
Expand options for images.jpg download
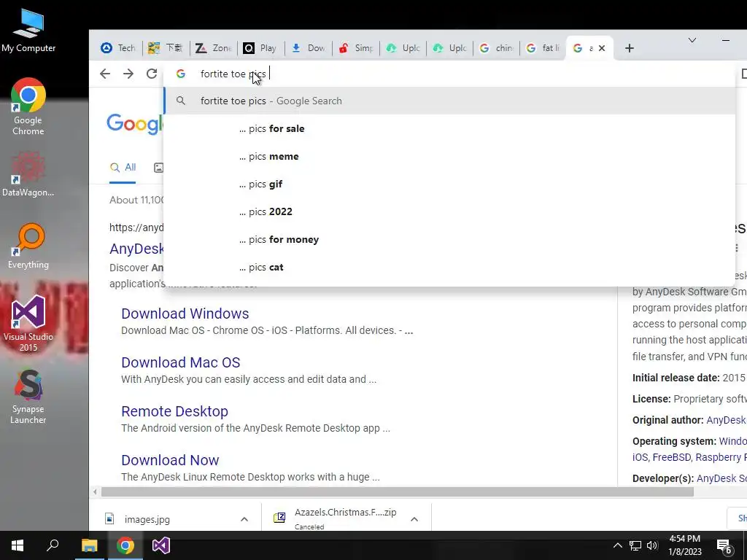pos(244,519)
